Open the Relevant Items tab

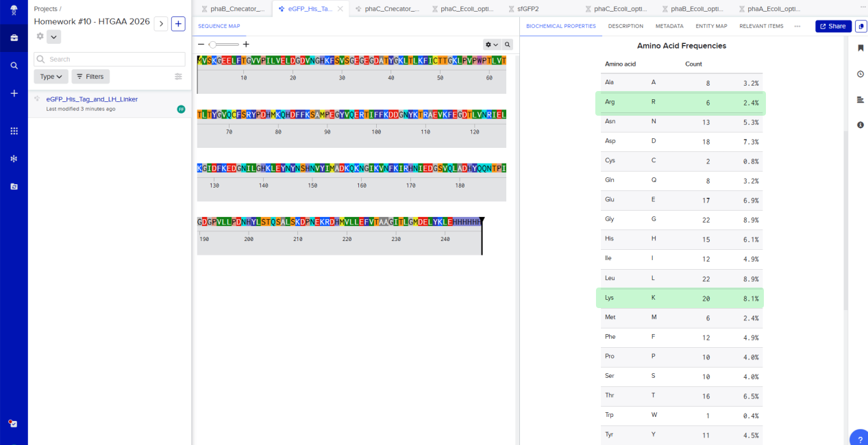pyautogui.click(x=761, y=26)
